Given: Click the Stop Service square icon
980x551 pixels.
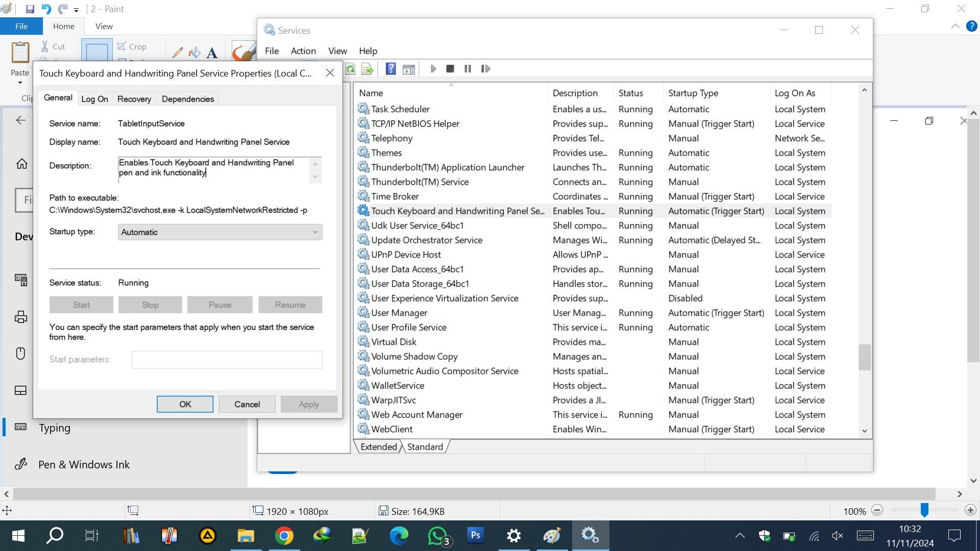Looking at the screenshot, I should (450, 69).
